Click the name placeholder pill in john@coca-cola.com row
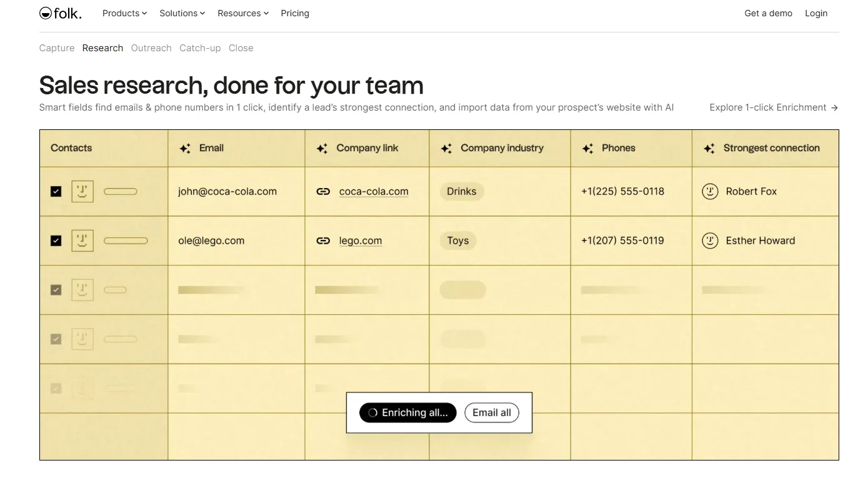 pos(121,191)
